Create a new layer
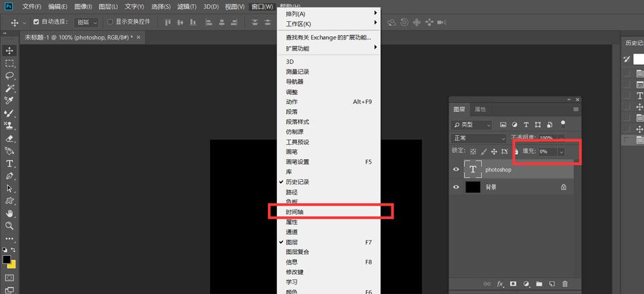This screenshot has height=294, width=644. click(552, 284)
